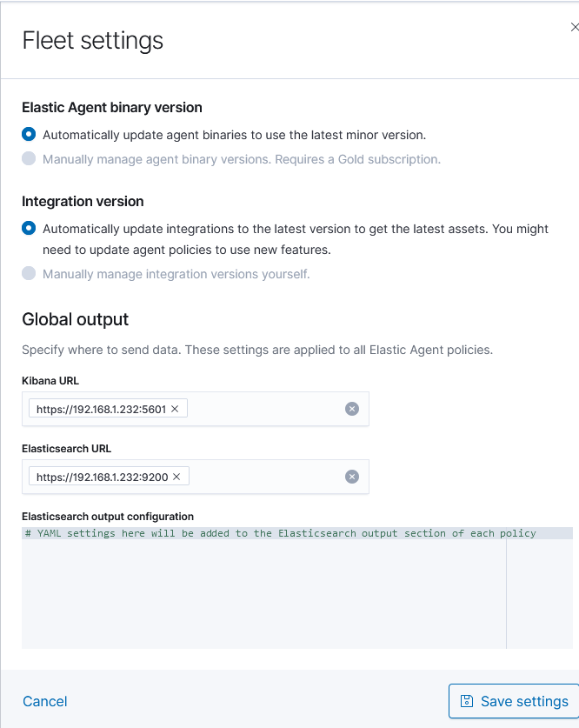The image size is (579, 728).
Task: Click the Cancel link
Action: coord(44,701)
